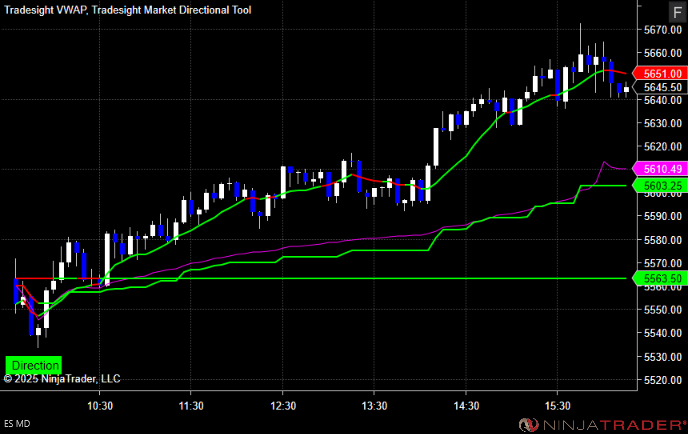Click the 5670.00 price axis label
688x434 pixels.
coord(663,30)
